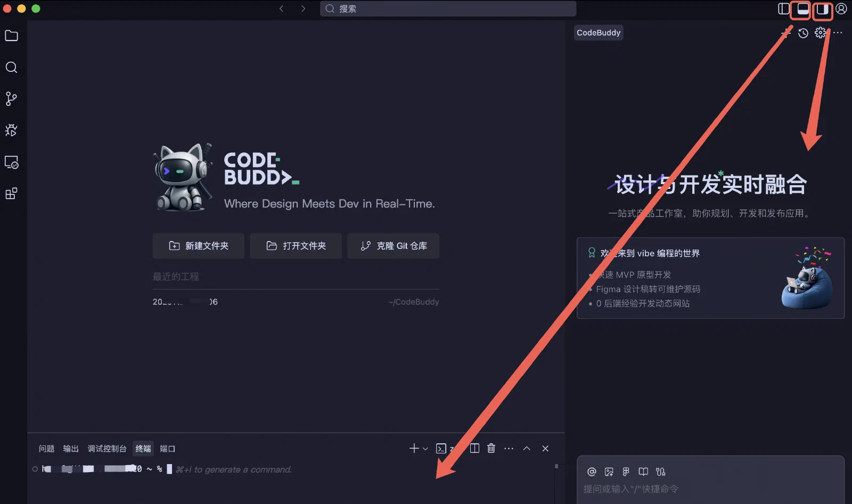Screen dimensions: 852x504
Task: Switch to the 输出 panel tab
Action: [x=71, y=449]
